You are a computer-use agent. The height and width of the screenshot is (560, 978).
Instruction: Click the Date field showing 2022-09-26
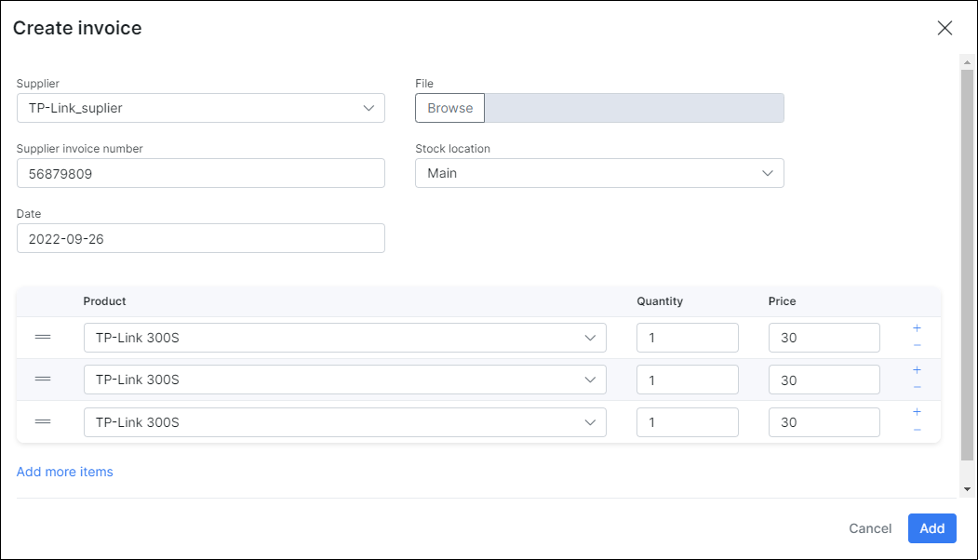point(201,238)
